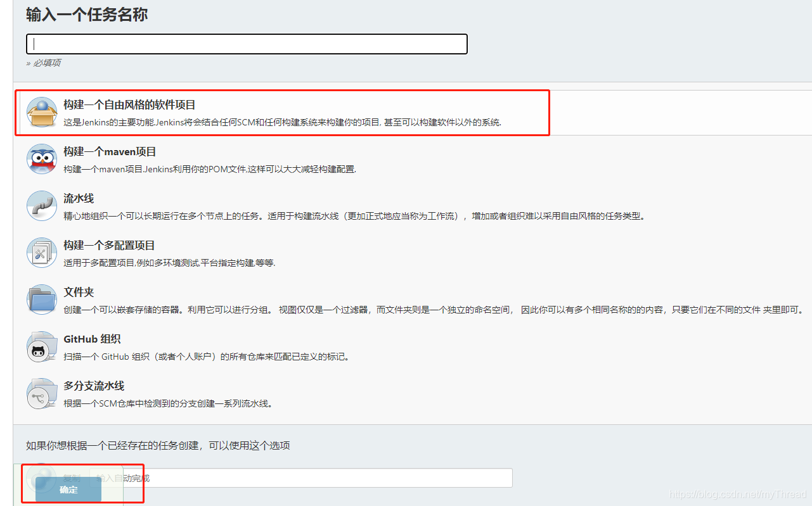Choose GitHub 组织 title
This screenshot has height=506, width=812.
tap(92, 339)
